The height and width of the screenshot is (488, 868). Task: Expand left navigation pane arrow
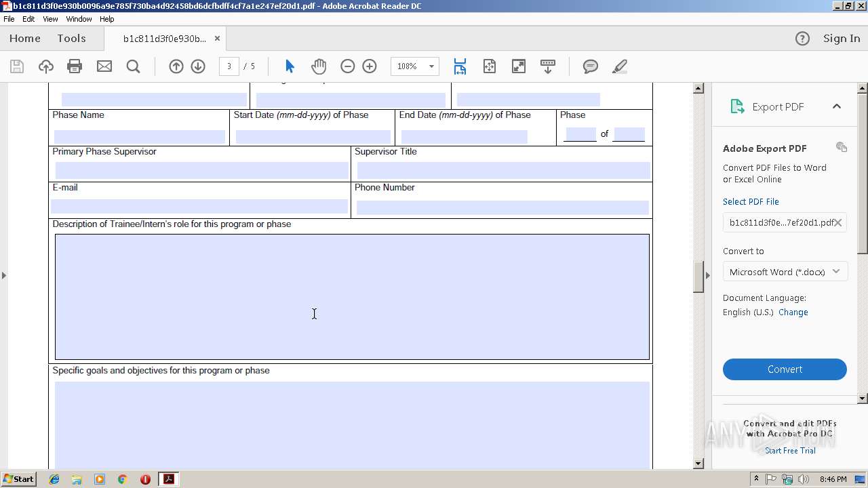pos(4,275)
